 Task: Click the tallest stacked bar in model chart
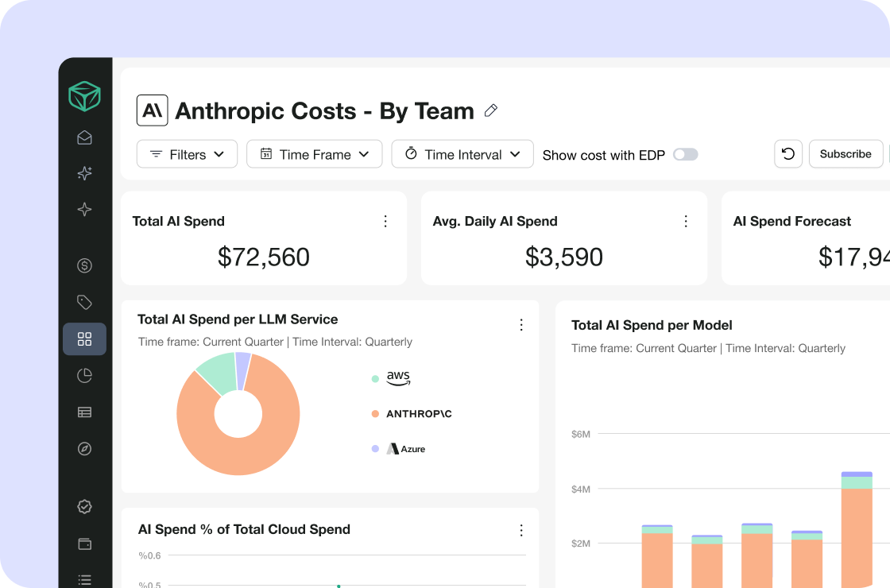[x=857, y=529]
